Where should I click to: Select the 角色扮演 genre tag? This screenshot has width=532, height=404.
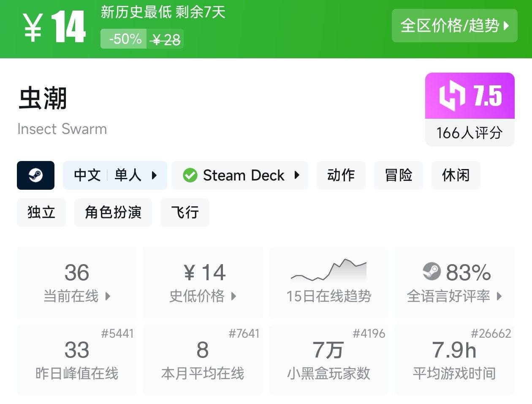coord(113,212)
